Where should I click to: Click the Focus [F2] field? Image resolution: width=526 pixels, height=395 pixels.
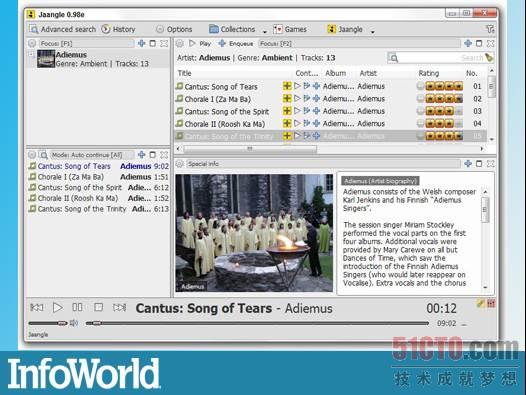click(x=359, y=43)
